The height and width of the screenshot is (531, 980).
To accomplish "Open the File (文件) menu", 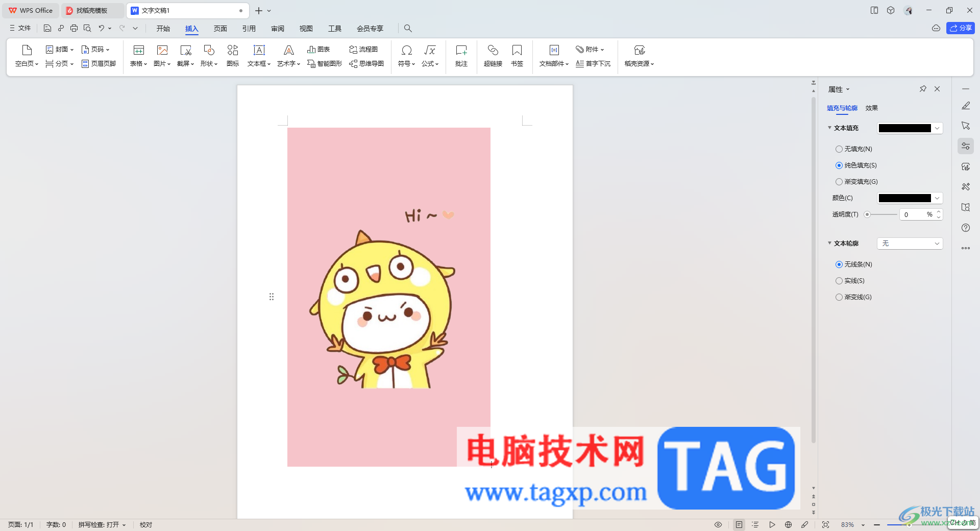I will pyautogui.click(x=20, y=28).
